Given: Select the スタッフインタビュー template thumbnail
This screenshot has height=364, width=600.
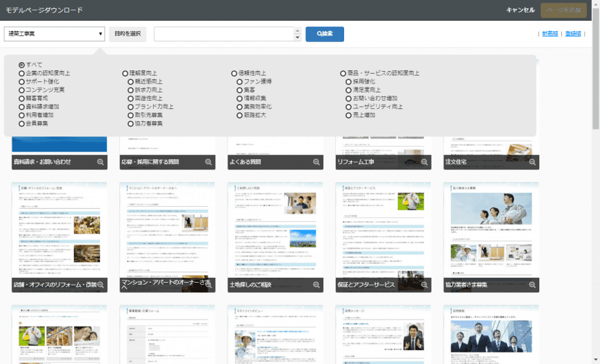Looking at the screenshot, I should click(275, 334).
